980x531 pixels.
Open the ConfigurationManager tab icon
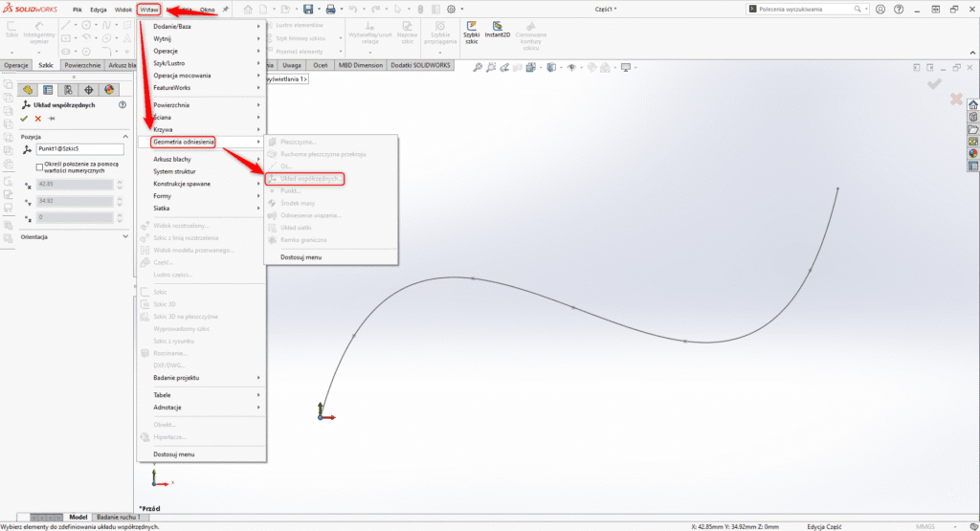tap(68, 90)
